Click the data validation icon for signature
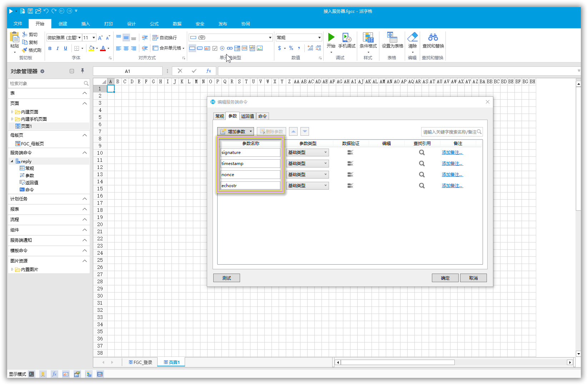Screen dimensions: 588x385 pyautogui.click(x=350, y=152)
